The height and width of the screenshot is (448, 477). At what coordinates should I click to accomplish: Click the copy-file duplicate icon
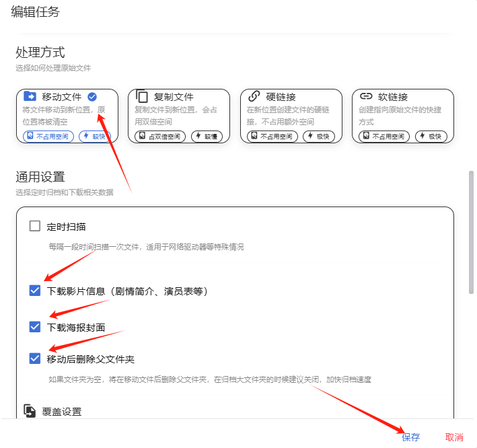tap(142, 96)
